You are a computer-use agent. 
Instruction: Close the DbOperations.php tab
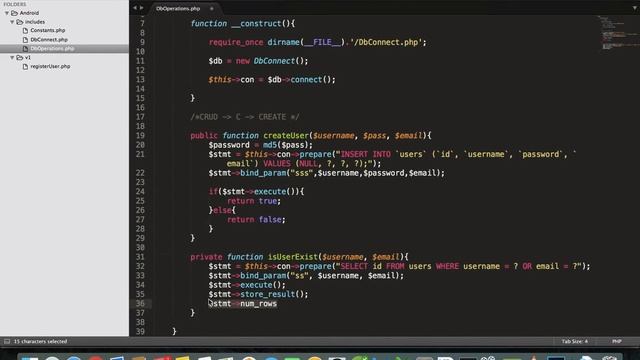(211, 9)
